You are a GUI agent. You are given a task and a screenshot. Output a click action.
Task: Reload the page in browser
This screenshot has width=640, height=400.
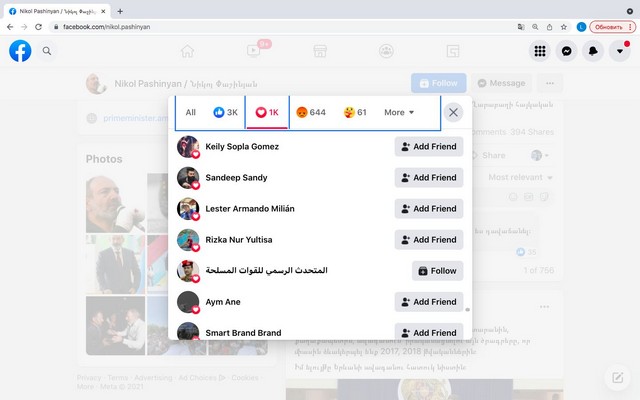pos(38,27)
